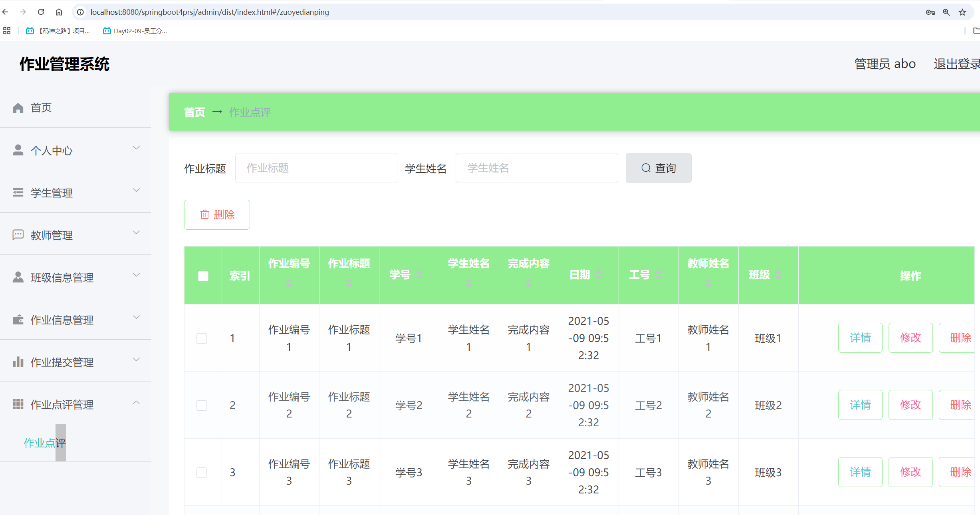The image size is (980, 515).
Task: Click the browser reload page icon
Action: tap(41, 12)
